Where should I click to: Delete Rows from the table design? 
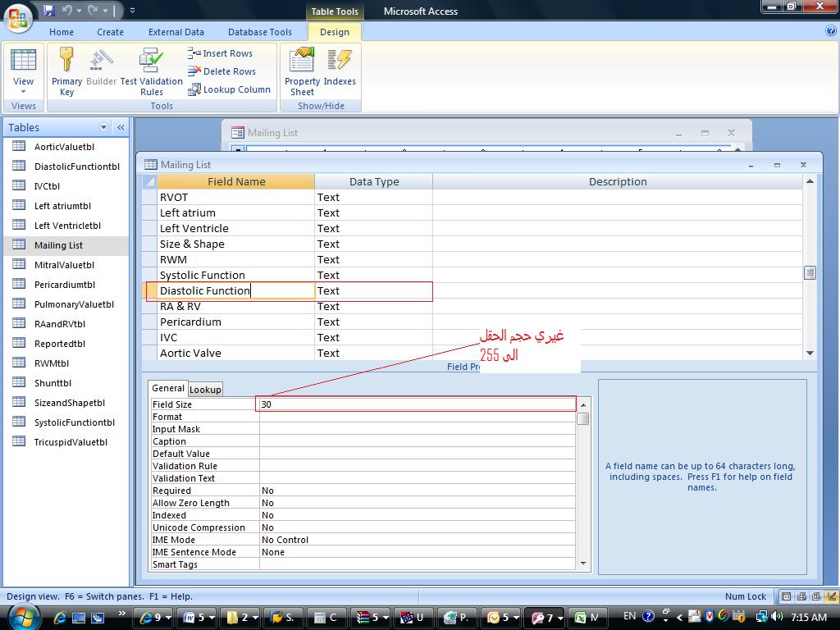221,71
